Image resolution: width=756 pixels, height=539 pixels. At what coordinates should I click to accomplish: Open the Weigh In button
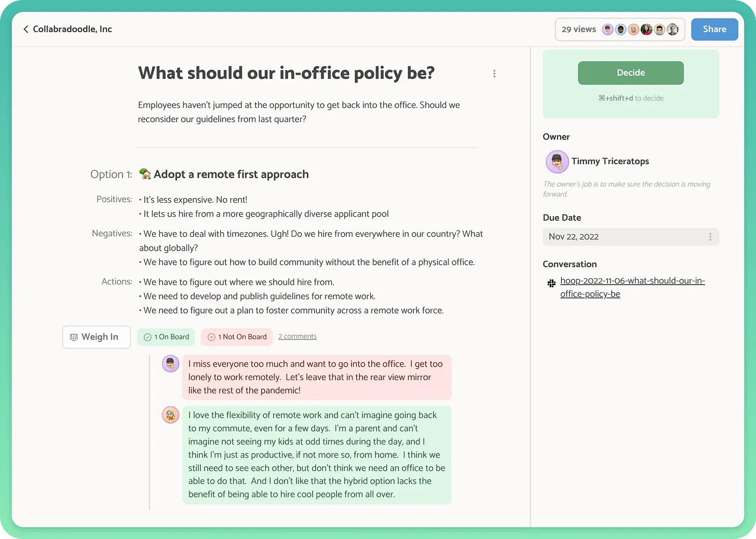coord(96,337)
